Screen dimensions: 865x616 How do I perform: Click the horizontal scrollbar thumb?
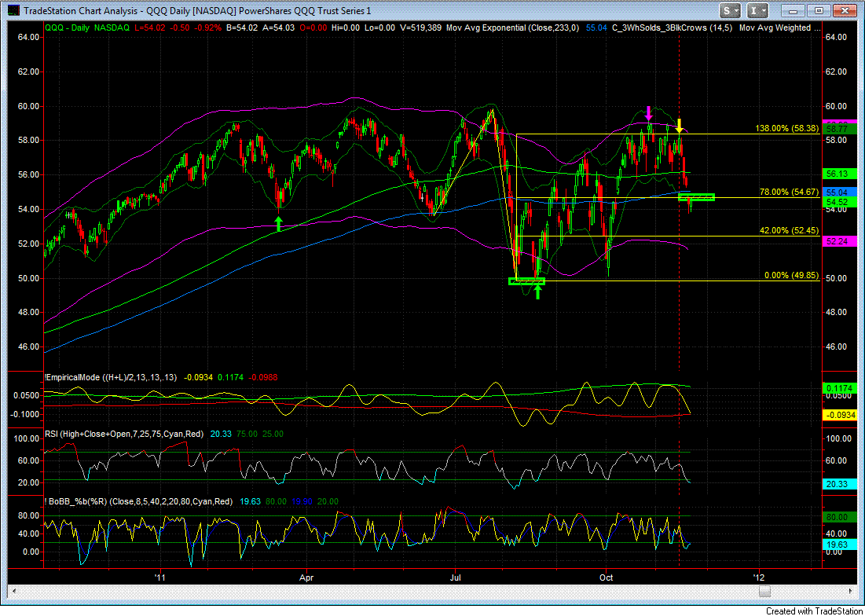pos(764,591)
